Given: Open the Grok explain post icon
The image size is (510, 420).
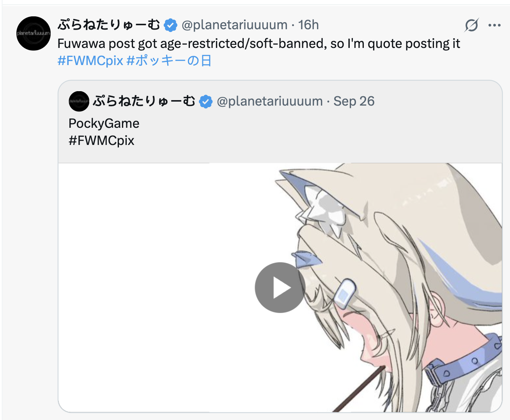Looking at the screenshot, I should click(x=471, y=25).
